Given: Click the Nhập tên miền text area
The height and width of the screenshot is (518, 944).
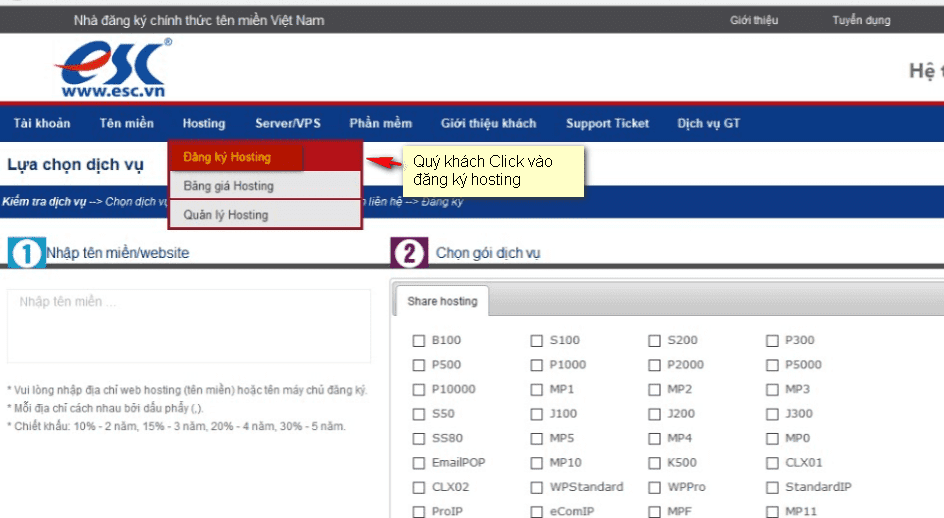Looking at the screenshot, I should point(188,325).
